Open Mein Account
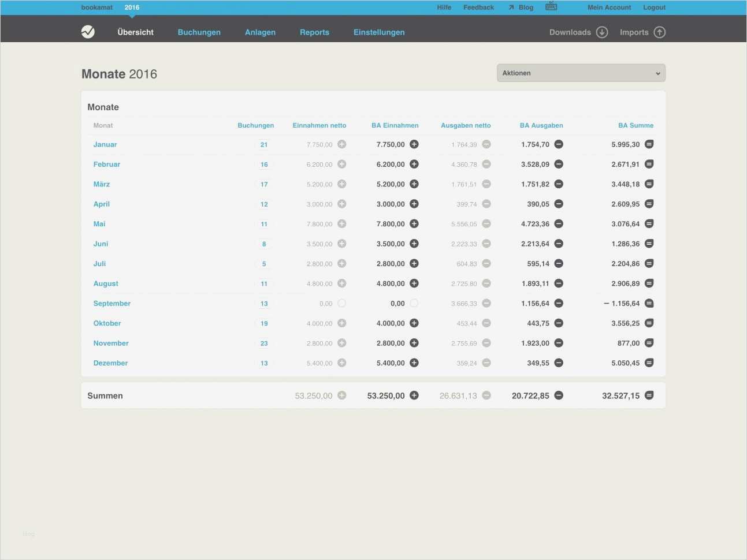The image size is (747, 560). pos(610,8)
